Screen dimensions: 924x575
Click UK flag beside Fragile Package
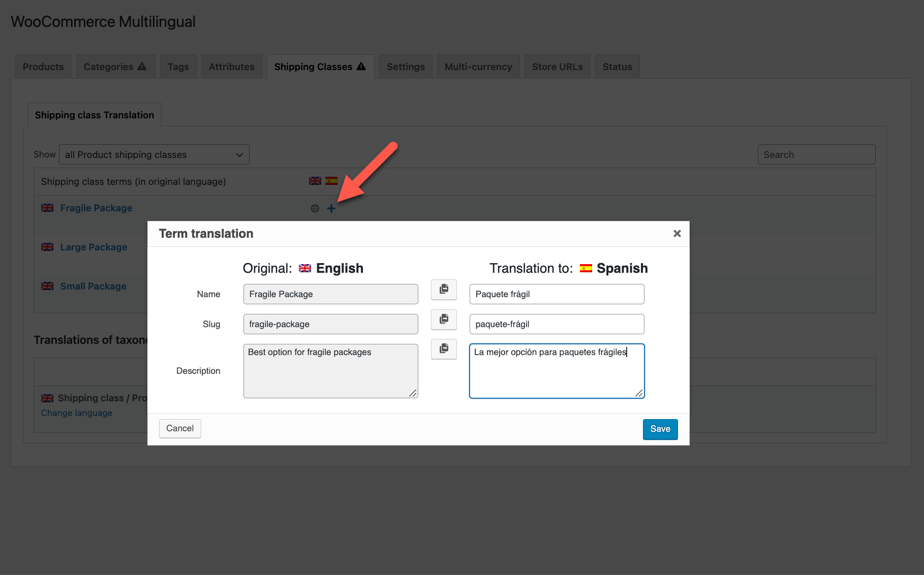pos(47,208)
